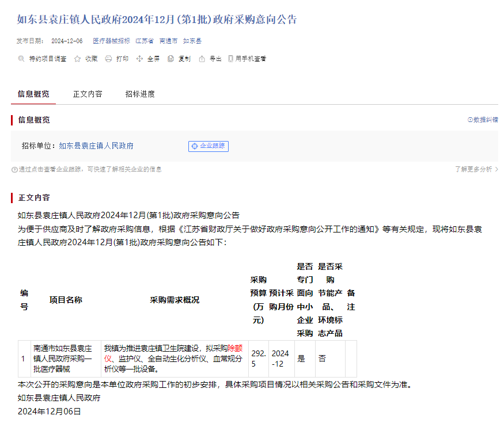Switch to the 正文内容 tab
504x423 pixels.
point(88,94)
